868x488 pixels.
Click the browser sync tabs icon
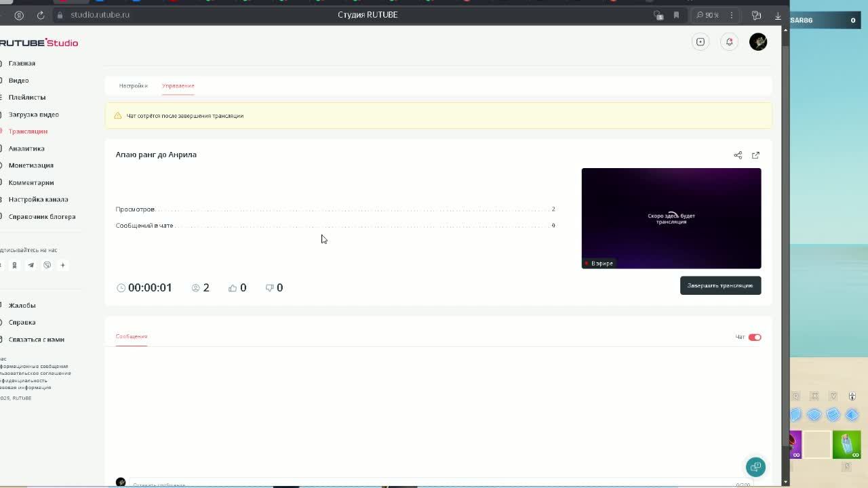point(756,15)
